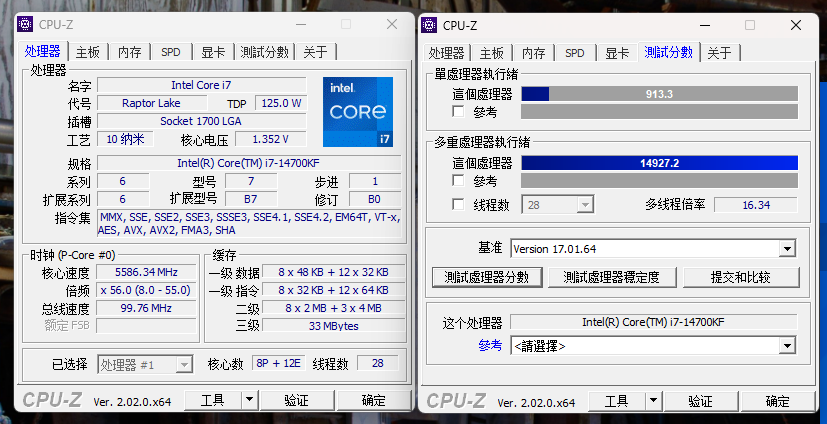Screen dimensions: 827x424
Task: Click the 三级 cache value 33 MBytes
Action: tap(334, 326)
